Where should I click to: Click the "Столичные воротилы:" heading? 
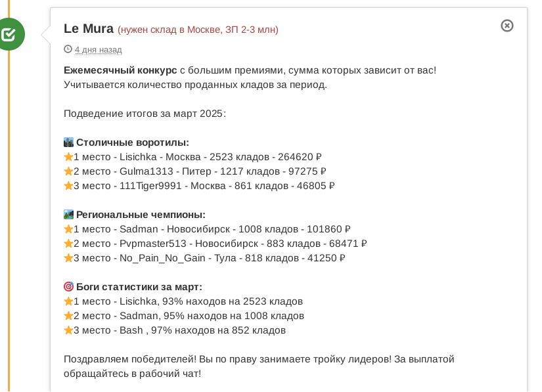pos(133,142)
